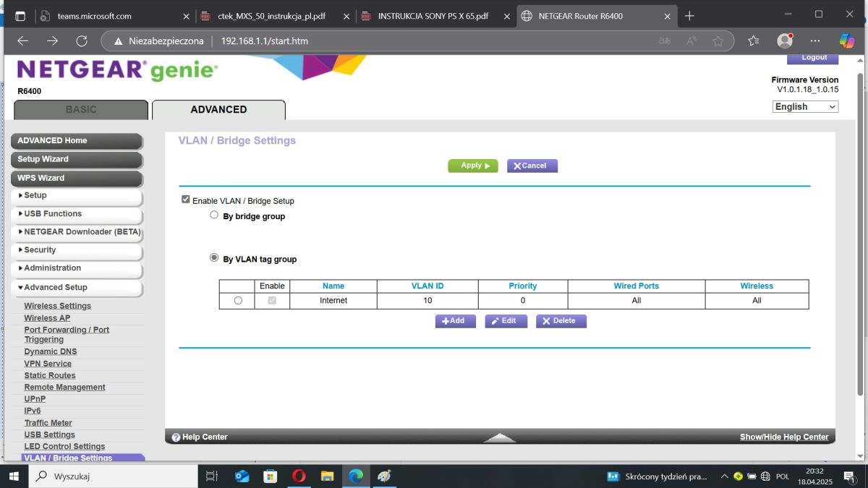Open the English language dropdown

tap(806, 107)
